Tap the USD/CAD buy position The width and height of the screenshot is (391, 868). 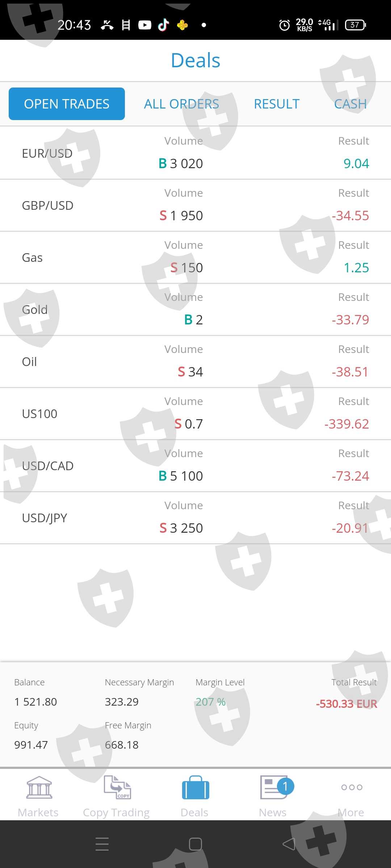point(195,465)
